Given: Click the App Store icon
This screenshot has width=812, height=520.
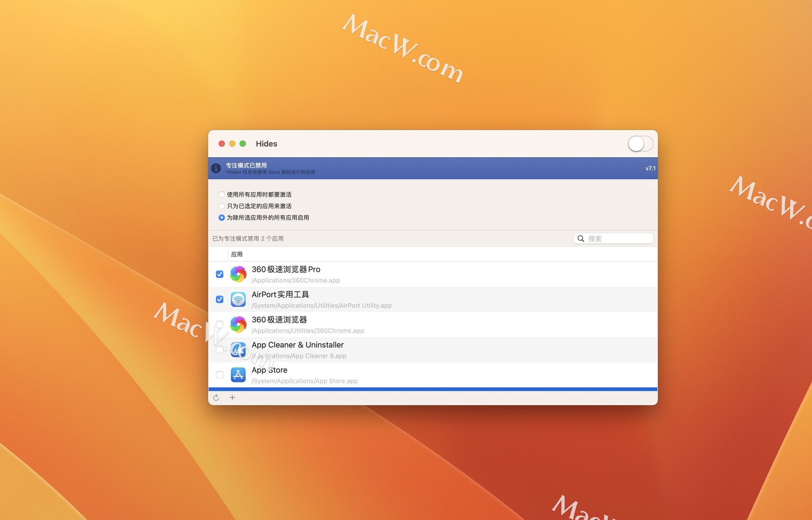Looking at the screenshot, I should click(x=238, y=375).
